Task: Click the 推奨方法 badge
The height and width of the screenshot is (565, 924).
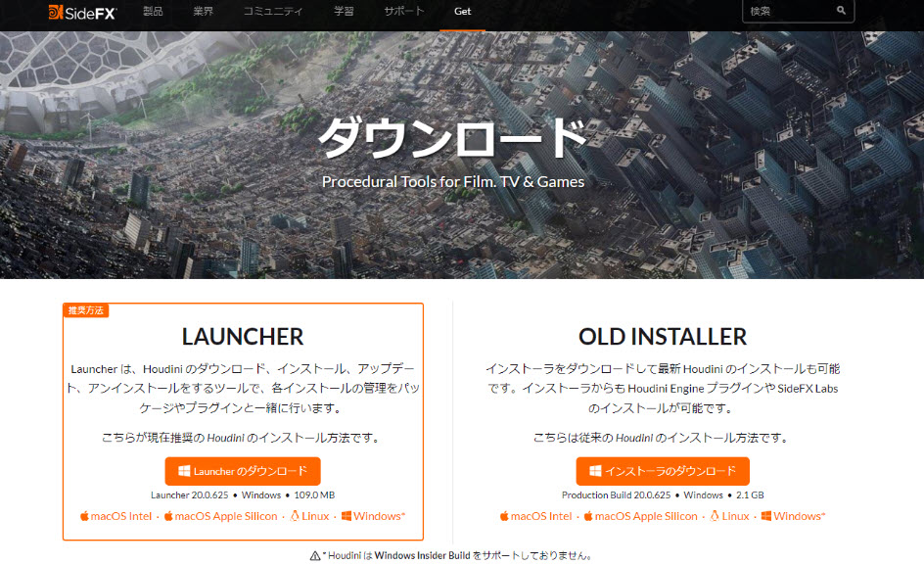Action: click(x=85, y=310)
